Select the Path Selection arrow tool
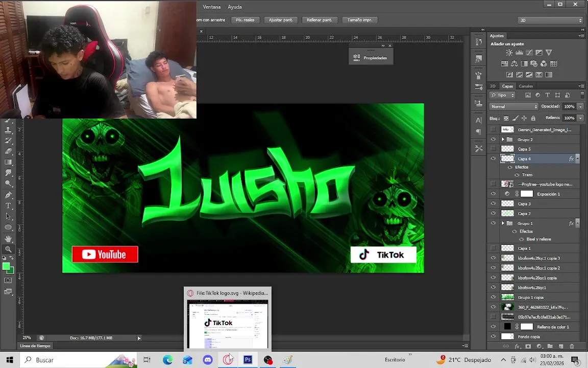 click(x=8, y=217)
